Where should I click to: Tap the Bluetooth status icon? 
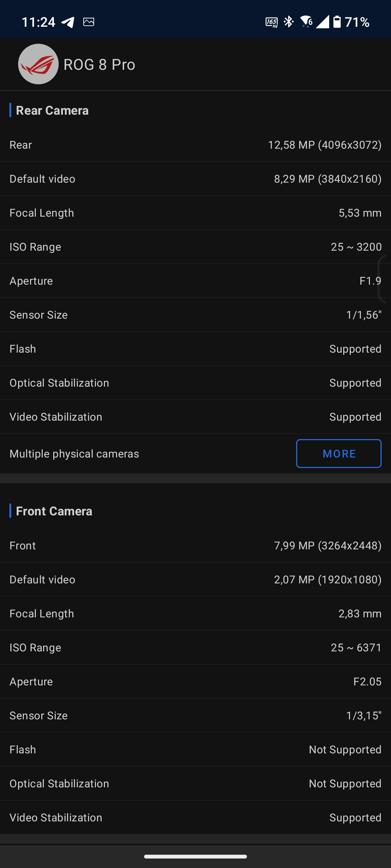tap(289, 22)
